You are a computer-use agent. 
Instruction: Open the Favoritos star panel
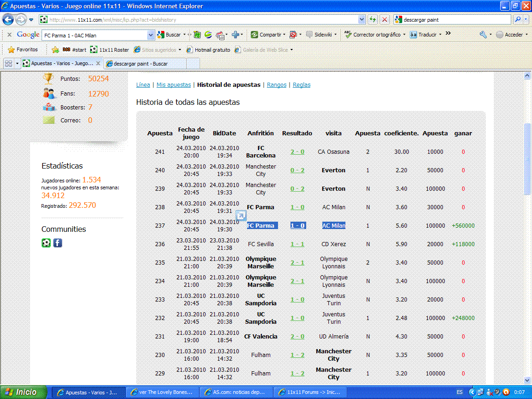click(x=23, y=49)
